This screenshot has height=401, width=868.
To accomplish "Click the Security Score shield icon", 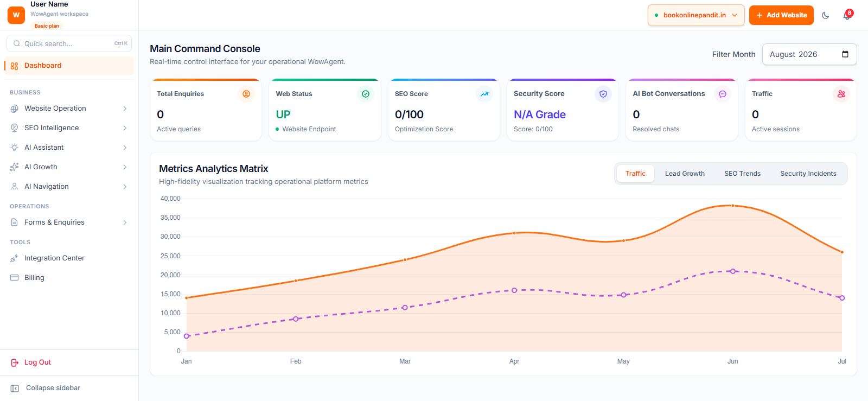I will [603, 94].
